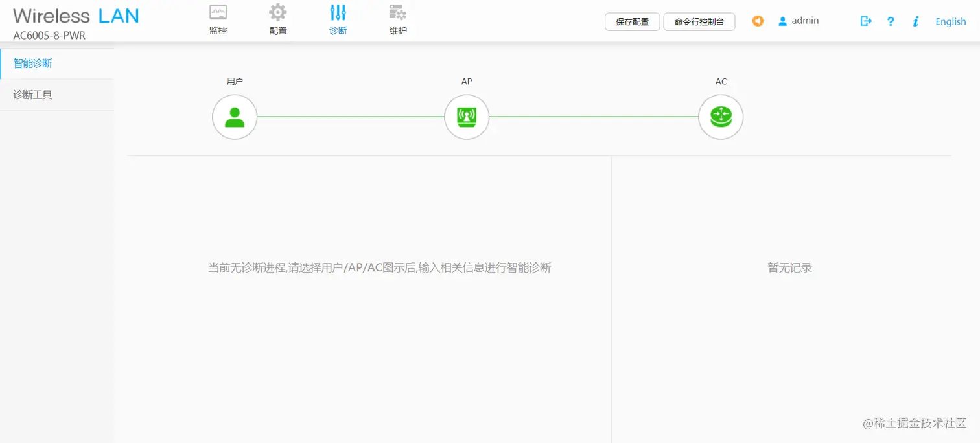Click the Wireless LAN logo
Image resolution: width=980 pixels, height=443 pixels.
(75, 16)
